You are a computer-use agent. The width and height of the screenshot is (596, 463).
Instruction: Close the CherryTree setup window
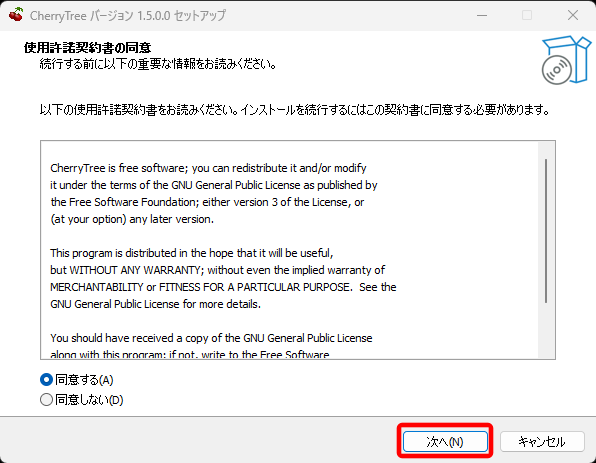[x=573, y=15]
